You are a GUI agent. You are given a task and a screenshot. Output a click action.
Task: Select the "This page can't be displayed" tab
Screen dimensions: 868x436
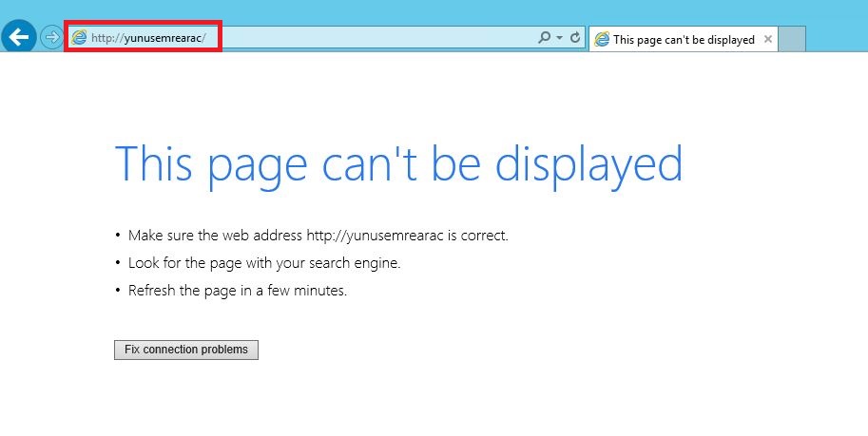(683, 40)
